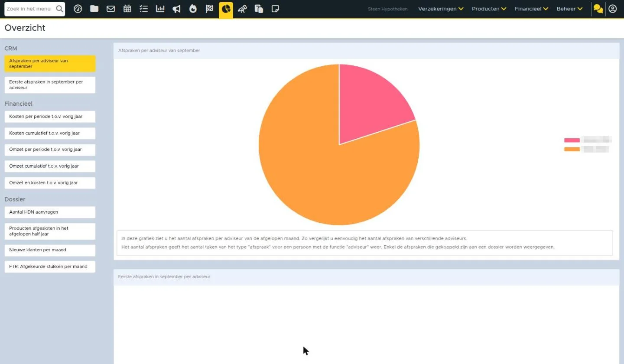Open 'Omzet cumulatief t.o.v. vorig jaar'
624x364 pixels.
click(x=50, y=166)
